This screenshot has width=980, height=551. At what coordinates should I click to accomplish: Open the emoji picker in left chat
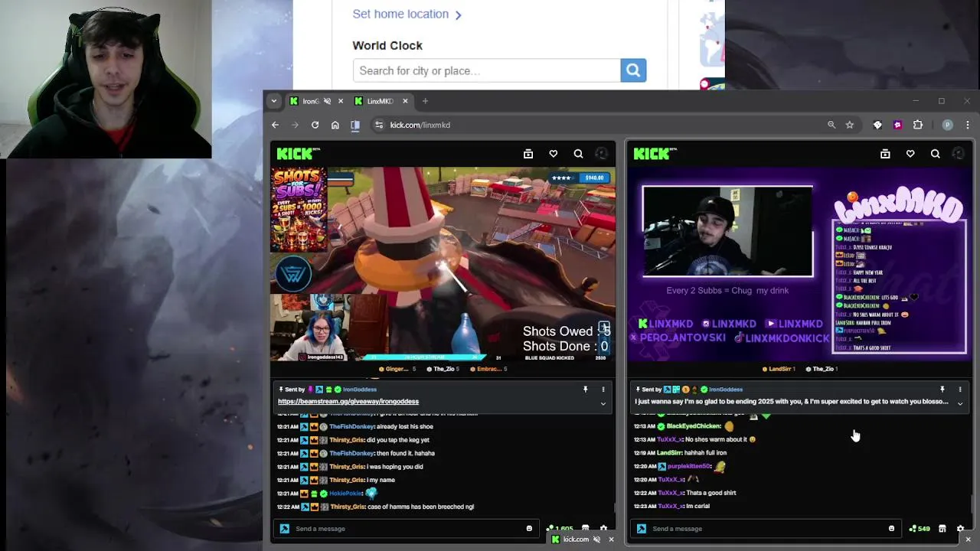529,528
